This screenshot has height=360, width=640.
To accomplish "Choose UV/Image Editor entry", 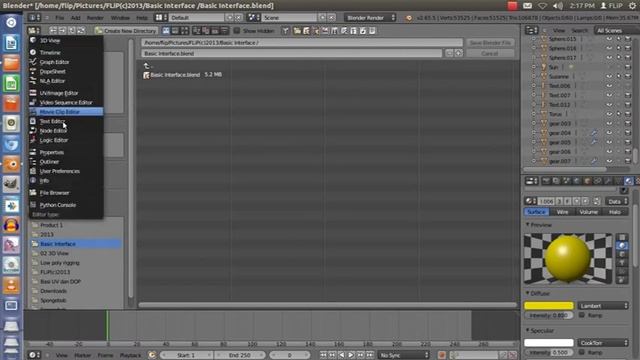I will pyautogui.click(x=65, y=93).
